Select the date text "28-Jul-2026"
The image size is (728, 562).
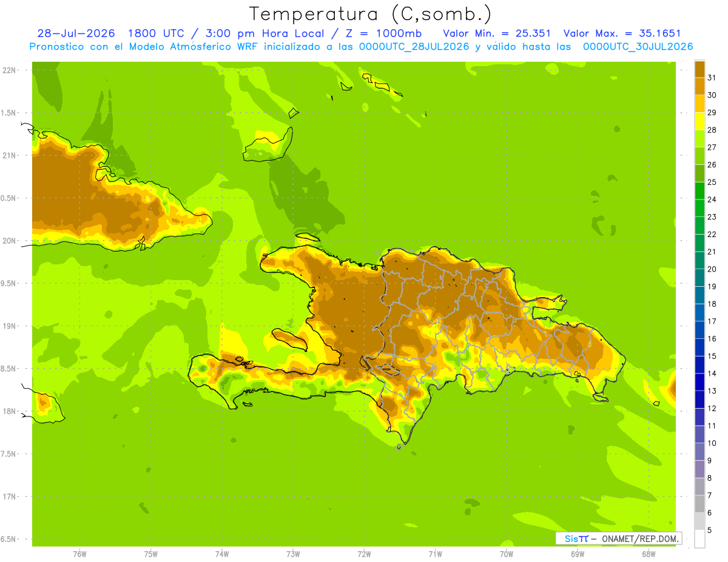click(76, 33)
